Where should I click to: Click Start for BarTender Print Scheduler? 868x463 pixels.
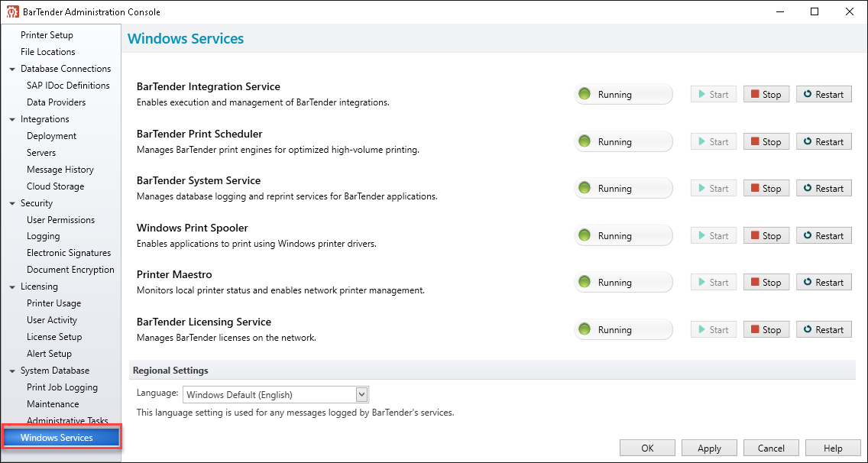point(714,142)
